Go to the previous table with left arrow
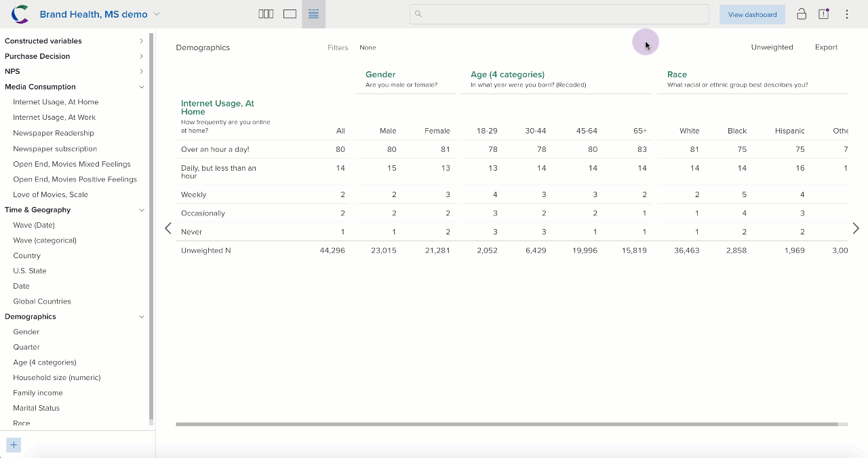Screen dimensions: 868x458 (x=168, y=228)
